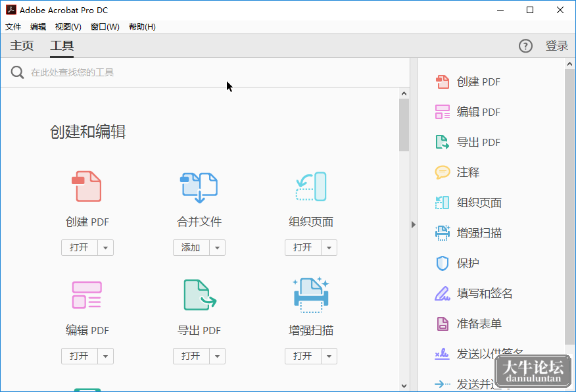Click right sidebar scrollbar up arrow
576x392 pixels.
[570, 64]
